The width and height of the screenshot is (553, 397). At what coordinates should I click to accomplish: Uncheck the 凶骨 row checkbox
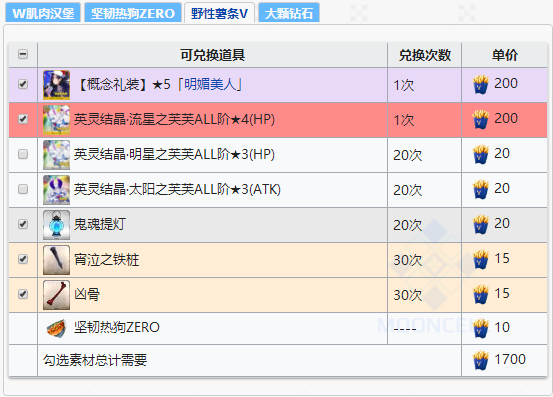pos(23,294)
